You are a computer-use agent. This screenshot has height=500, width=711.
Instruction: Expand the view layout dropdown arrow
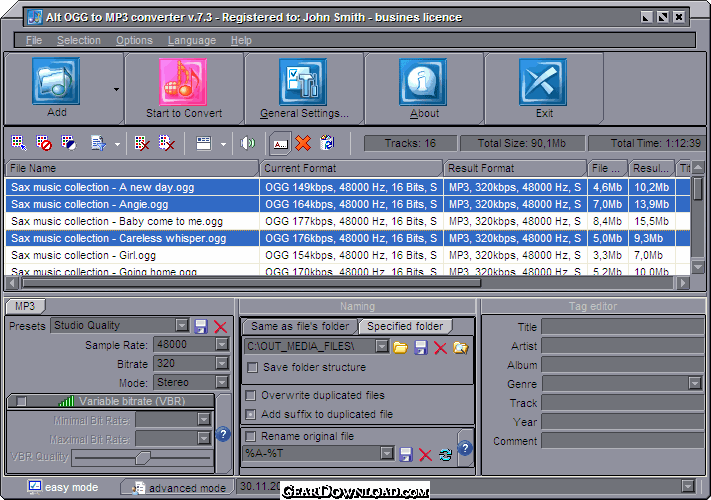(223, 145)
